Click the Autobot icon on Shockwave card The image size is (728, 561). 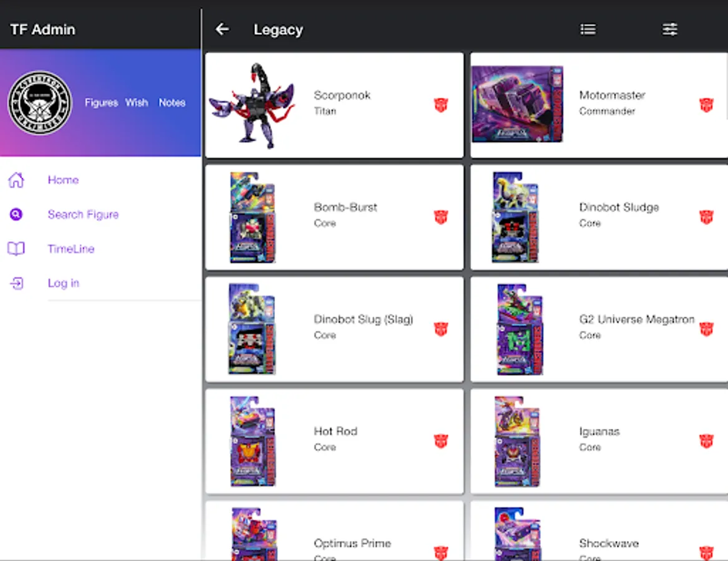pos(706,553)
